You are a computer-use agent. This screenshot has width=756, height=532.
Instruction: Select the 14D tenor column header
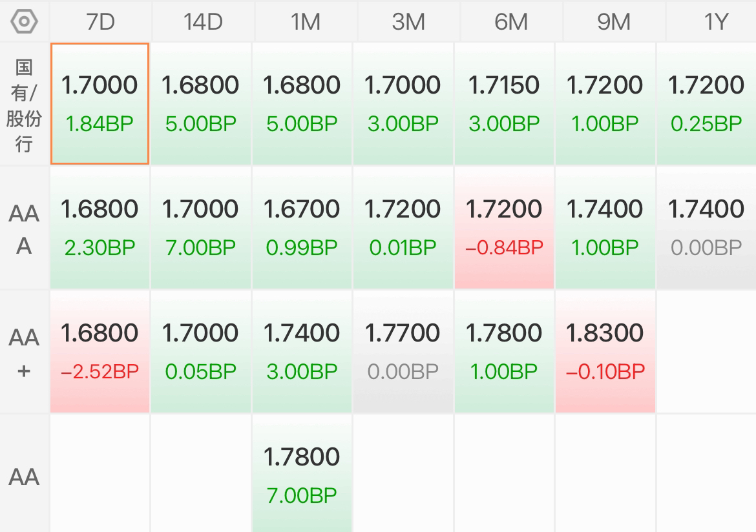coord(203,22)
